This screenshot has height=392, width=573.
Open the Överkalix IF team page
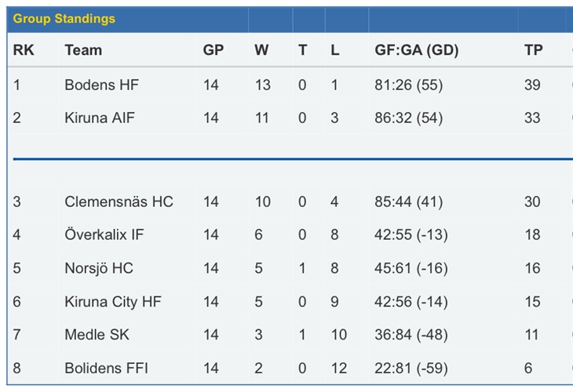(x=104, y=234)
